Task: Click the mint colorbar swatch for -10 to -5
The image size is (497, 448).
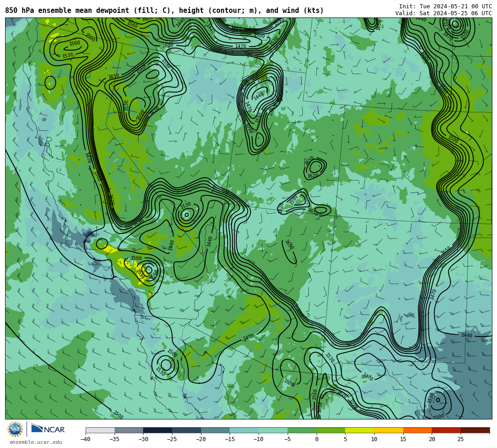Action: click(273, 430)
